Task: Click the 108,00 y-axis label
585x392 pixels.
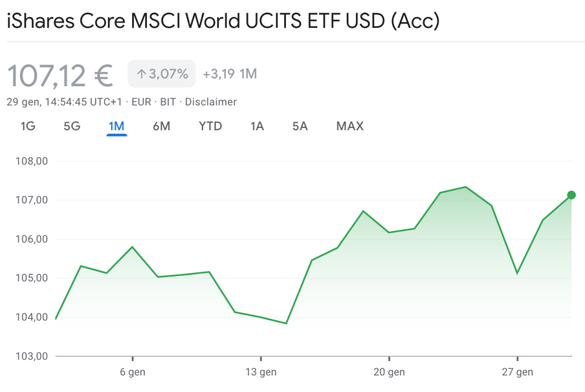Action: [33, 161]
